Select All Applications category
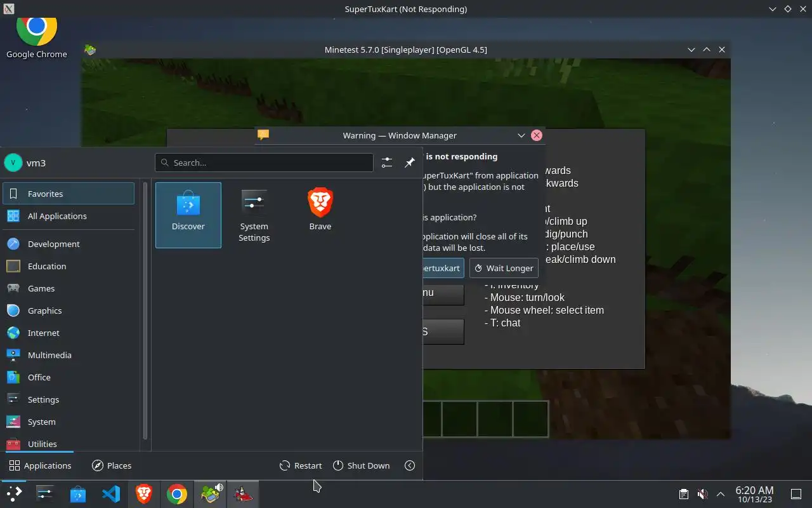The width and height of the screenshot is (812, 508). point(69,216)
